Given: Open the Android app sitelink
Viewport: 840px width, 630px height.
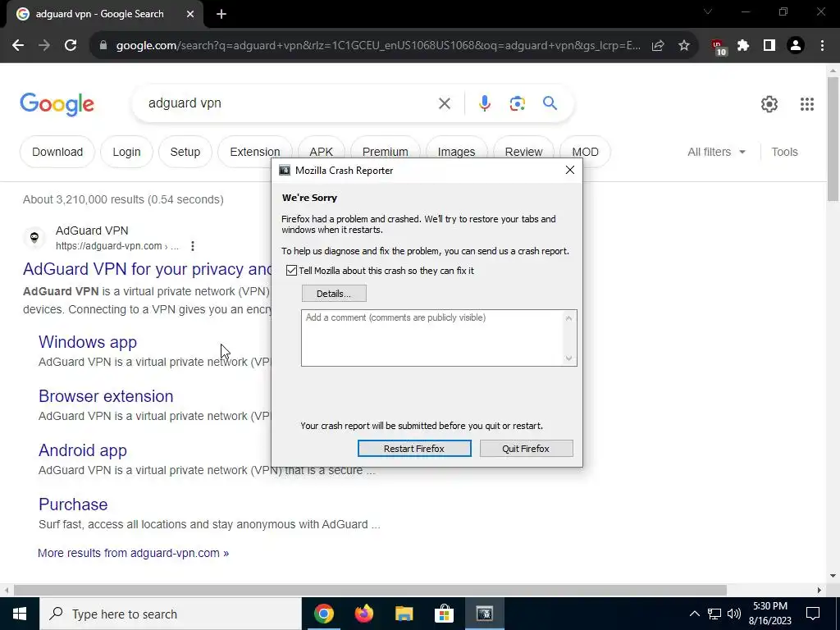Looking at the screenshot, I should click(x=83, y=450).
